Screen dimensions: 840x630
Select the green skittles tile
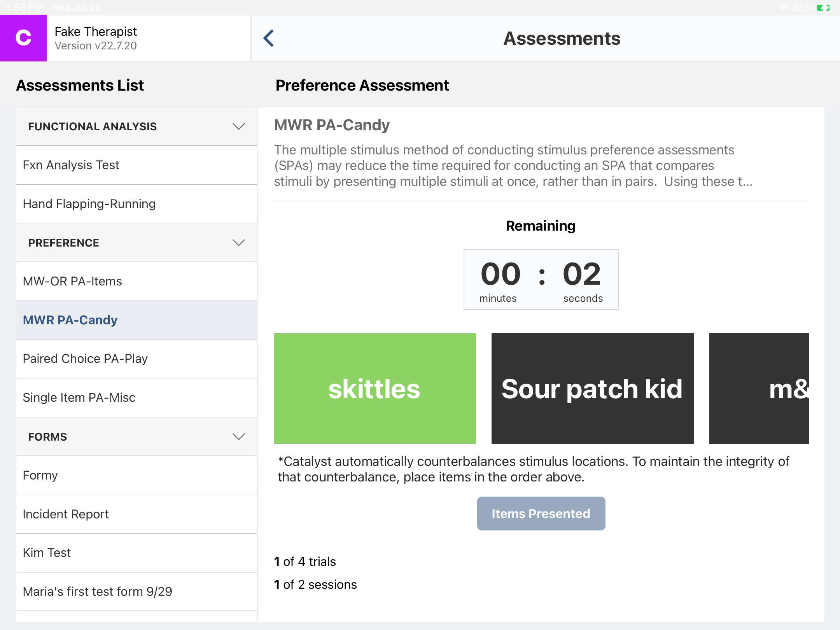coord(374,388)
